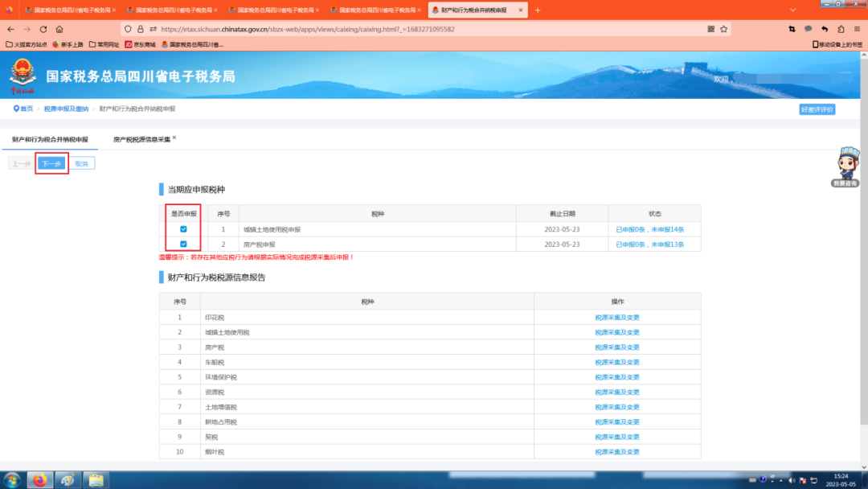Select the 财产和行为税合并纳税申报 tab
This screenshot has width=868, height=489.
[x=50, y=139]
